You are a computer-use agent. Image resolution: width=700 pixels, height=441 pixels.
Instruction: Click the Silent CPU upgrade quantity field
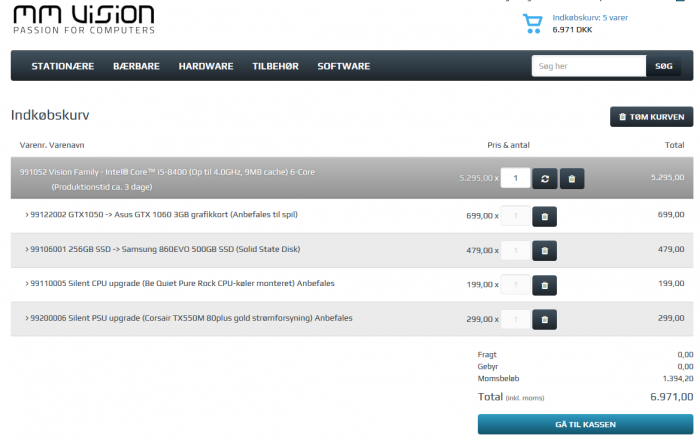[x=516, y=285]
